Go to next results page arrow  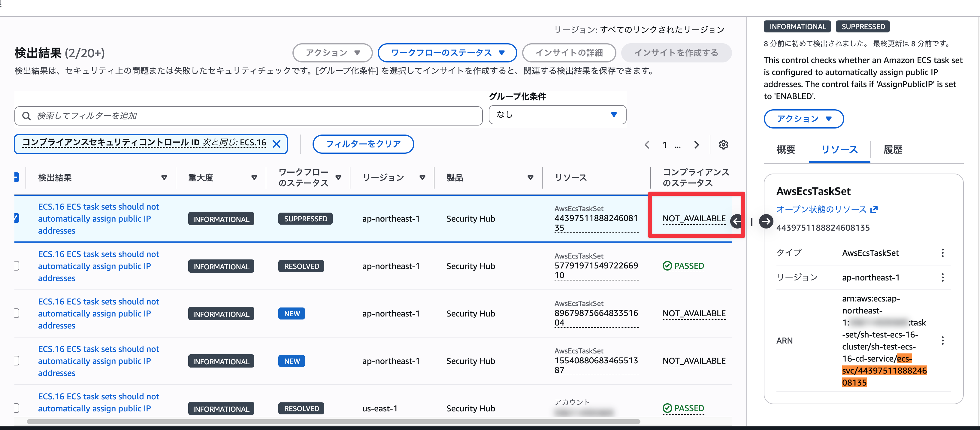696,145
